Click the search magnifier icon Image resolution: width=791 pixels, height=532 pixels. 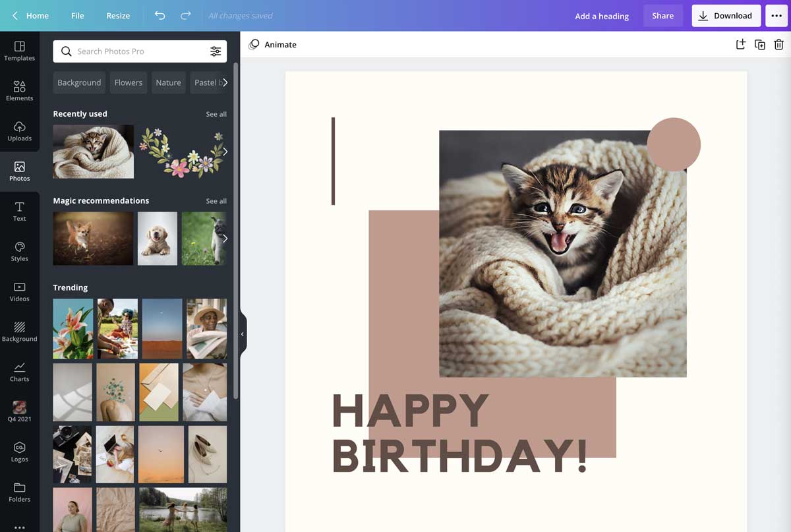pyautogui.click(x=66, y=51)
